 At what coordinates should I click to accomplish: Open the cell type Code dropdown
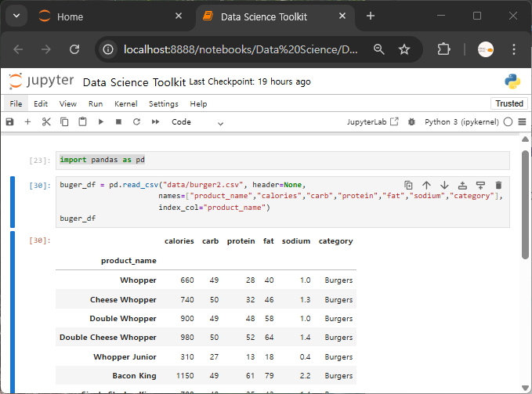click(197, 122)
